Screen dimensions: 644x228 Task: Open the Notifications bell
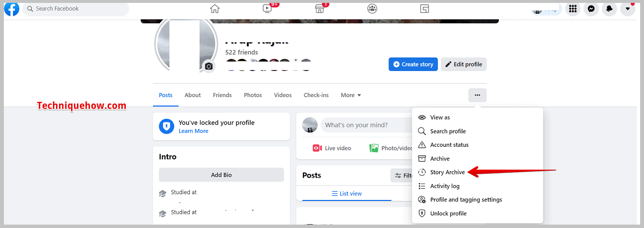pyautogui.click(x=609, y=9)
